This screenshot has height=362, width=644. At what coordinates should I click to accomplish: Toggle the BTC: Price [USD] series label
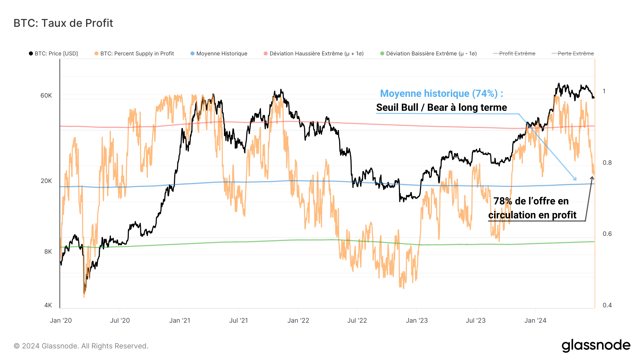pyautogui.click(x=56, y=54)
